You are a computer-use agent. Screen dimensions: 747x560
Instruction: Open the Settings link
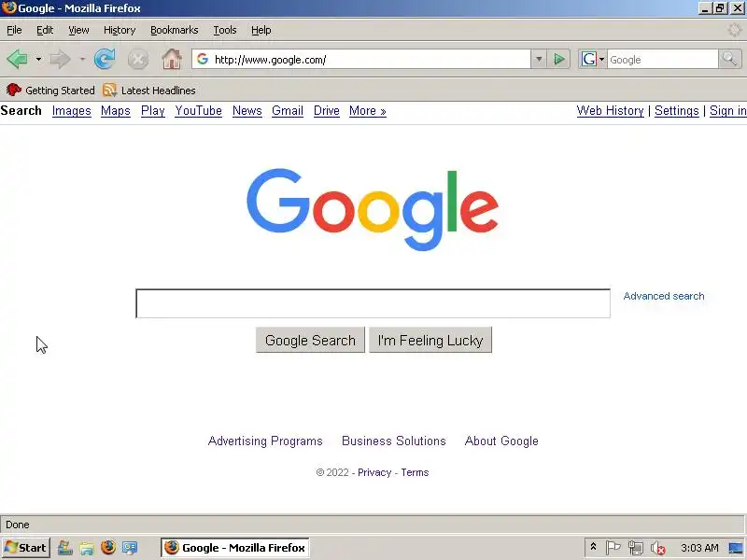coord(676,110)
